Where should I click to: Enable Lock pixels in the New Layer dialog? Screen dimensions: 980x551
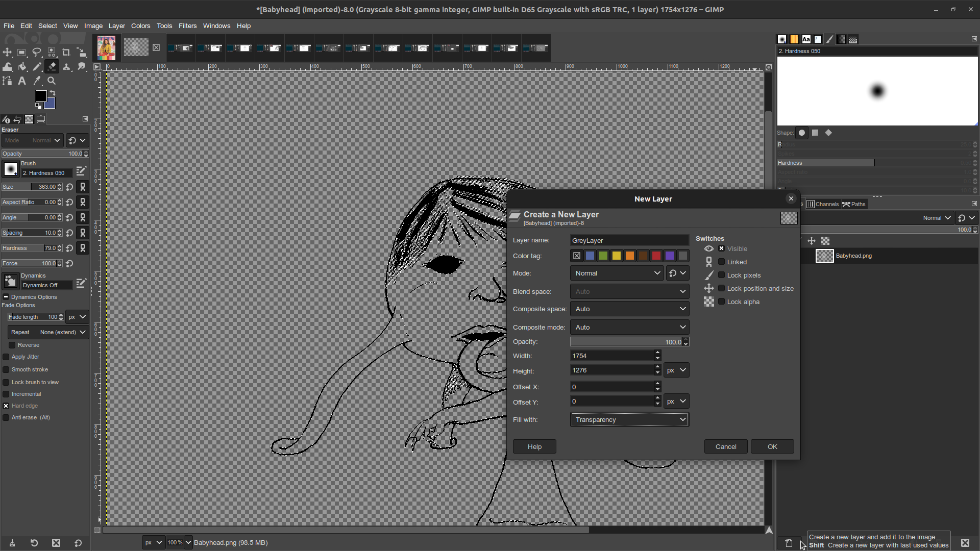(x=722, y=275)
